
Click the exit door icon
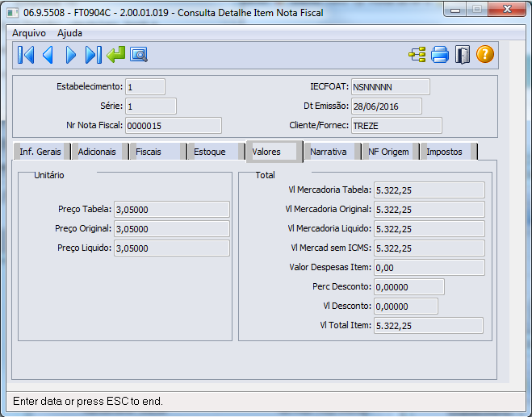pos(463,55)
